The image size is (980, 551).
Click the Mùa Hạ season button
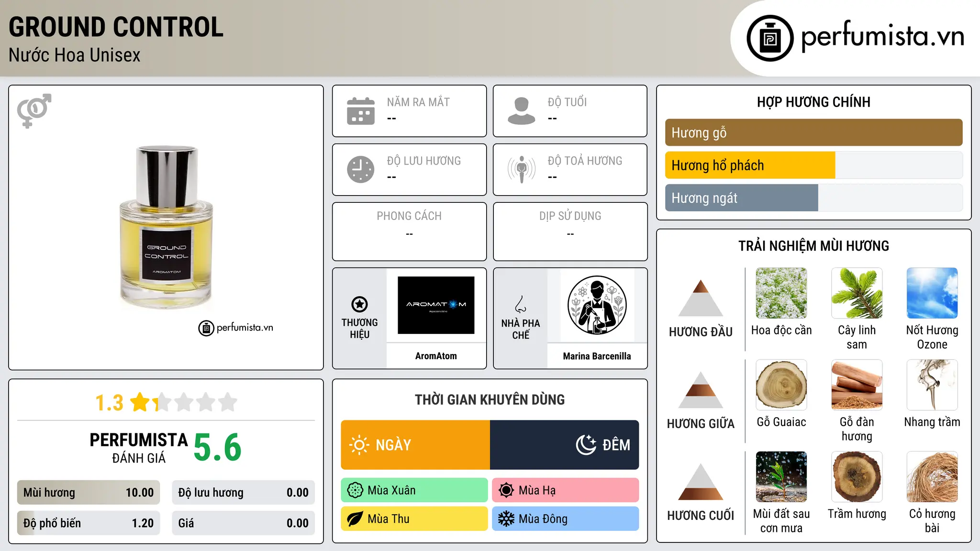[565, 490]
